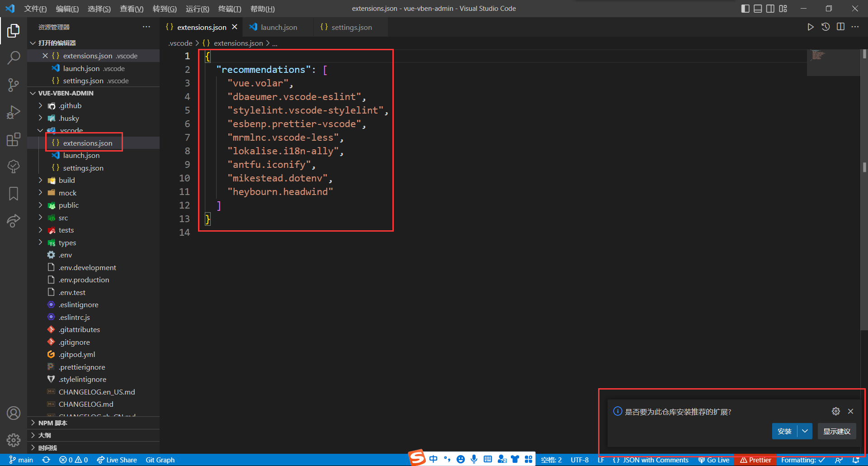Viewport: 868px width, 466px height.
Task: Open the Edit menu
Action: point(67,9)
